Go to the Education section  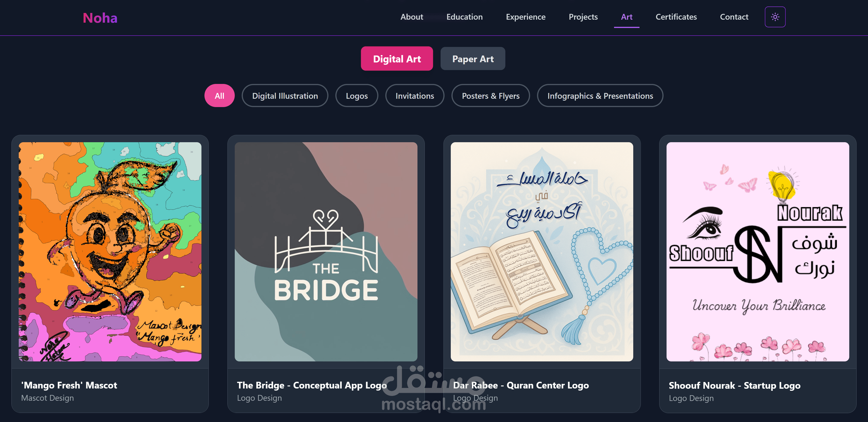point(464,17)
